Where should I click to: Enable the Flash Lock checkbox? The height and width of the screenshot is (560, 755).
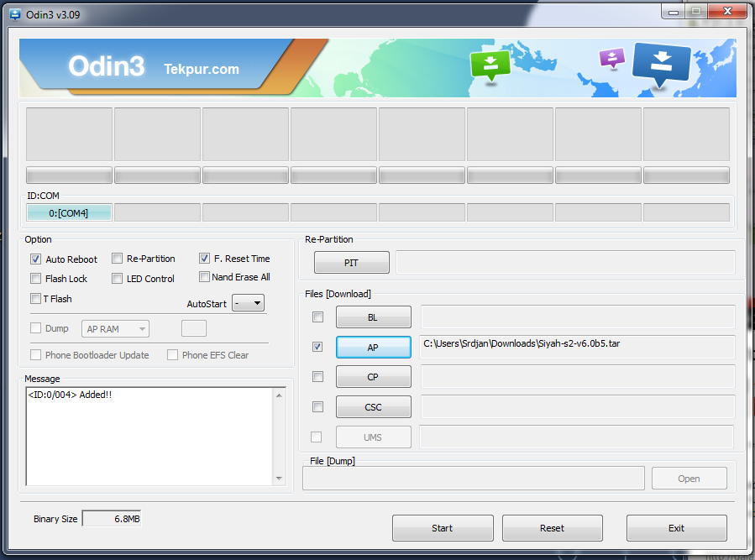(35, 278)
